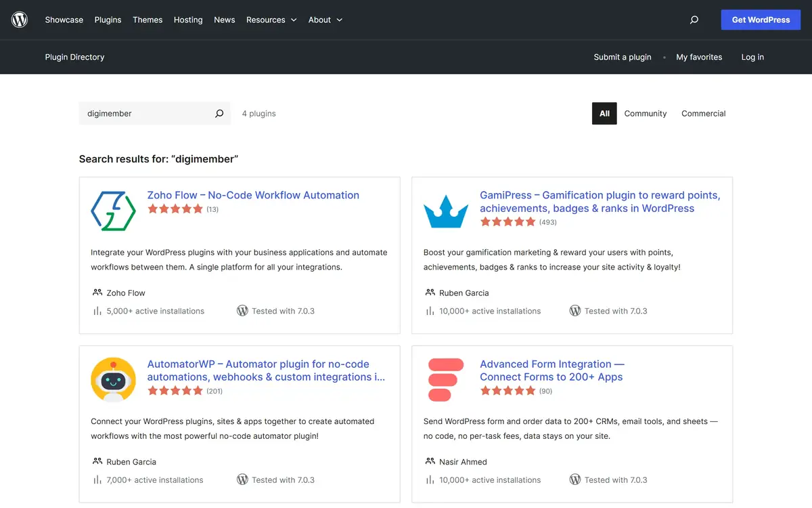The image size is (812, 508).
Task: Click the (493) review count
Action: 548,222
